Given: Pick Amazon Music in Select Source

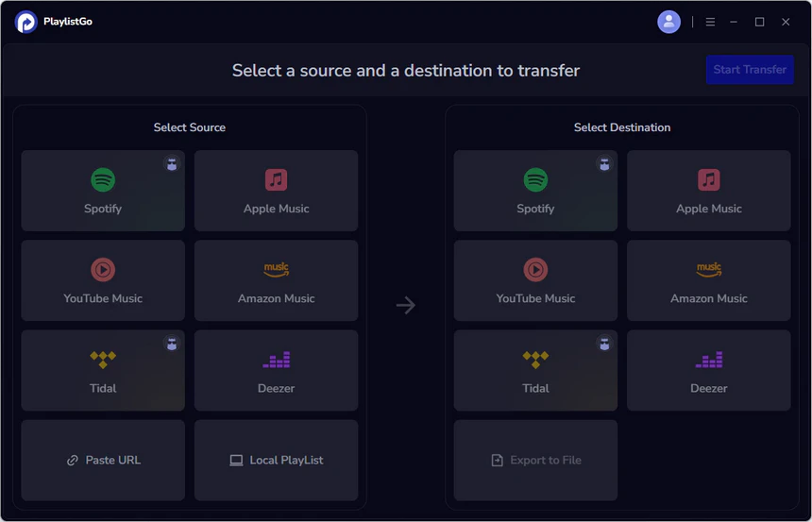Looking at the screenshot, I should coord(276,280).
